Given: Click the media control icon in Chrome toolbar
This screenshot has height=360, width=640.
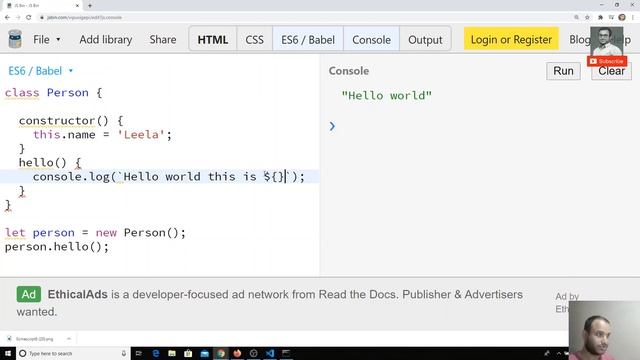Looking at the screenshot, I should pyautogui.click(x=611, y=17).
